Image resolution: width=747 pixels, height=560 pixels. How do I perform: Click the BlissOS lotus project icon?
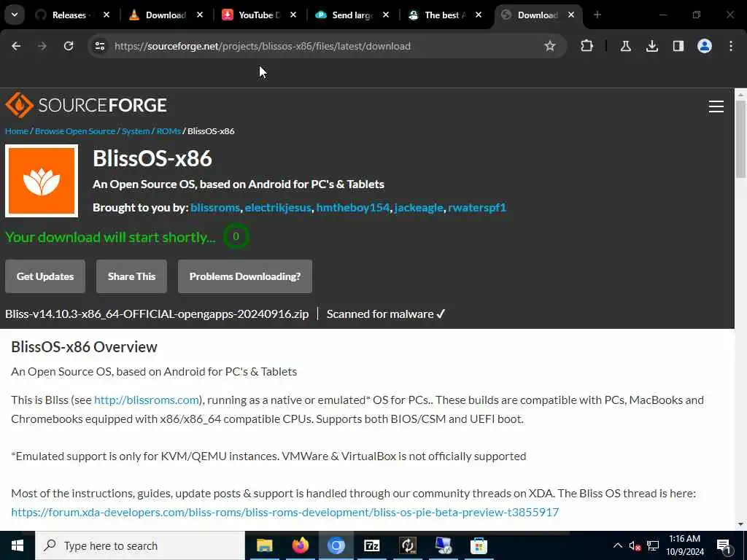(x=42, y=181)
